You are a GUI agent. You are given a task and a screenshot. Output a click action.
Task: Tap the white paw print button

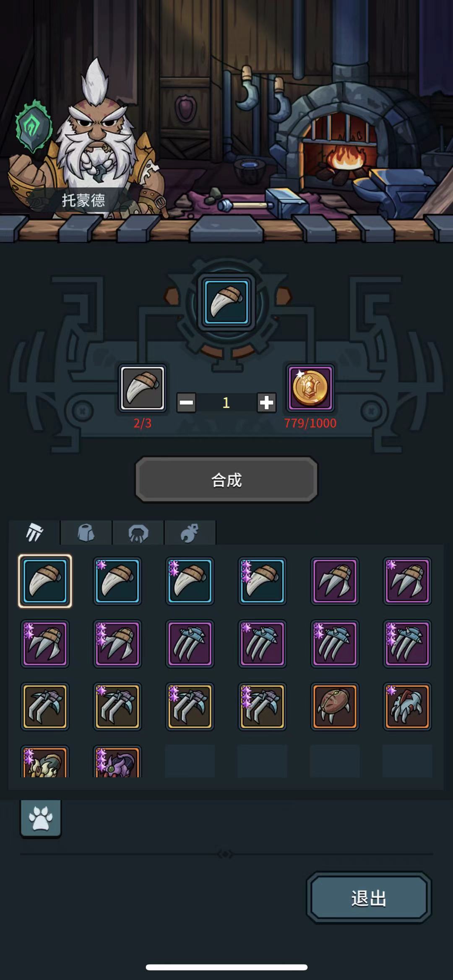41,818
